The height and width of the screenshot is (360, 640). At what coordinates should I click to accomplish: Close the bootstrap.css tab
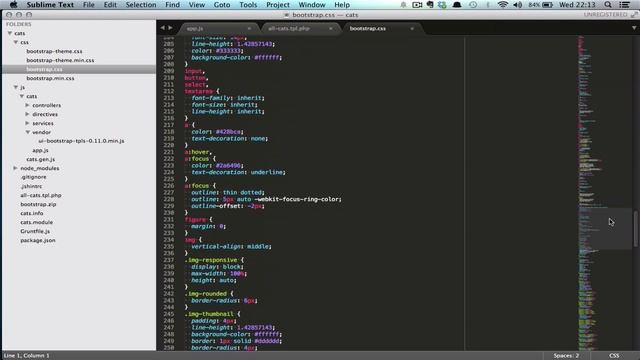pos(412,29)
